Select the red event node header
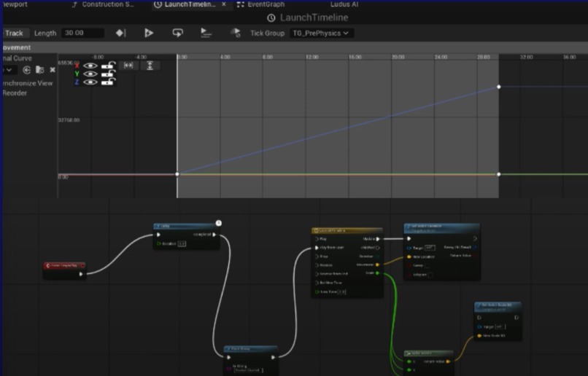The width and height of the screenshot is (588, 376). click(x=64, y=265)
